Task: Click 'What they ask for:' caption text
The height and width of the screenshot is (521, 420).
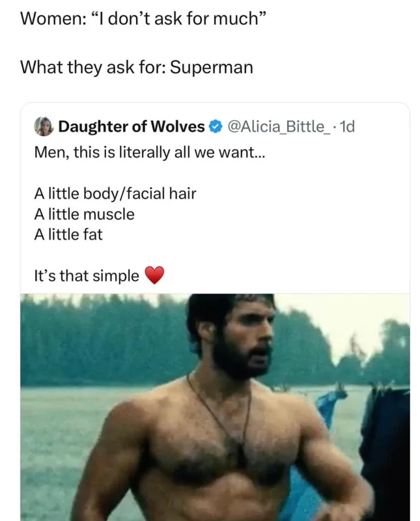Action: pyautogui.click(x=93, y=68)
